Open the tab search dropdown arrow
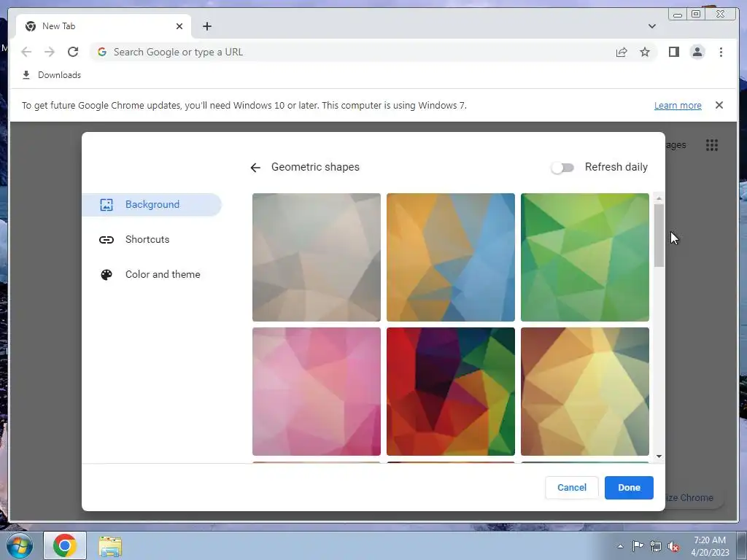The image size is (747, 560). click(651, 26)
